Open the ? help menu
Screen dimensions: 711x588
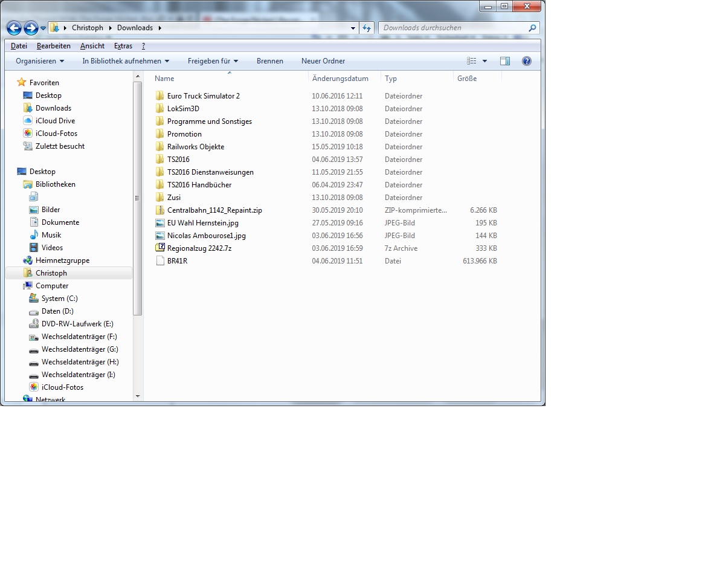(x=144, y=46)
